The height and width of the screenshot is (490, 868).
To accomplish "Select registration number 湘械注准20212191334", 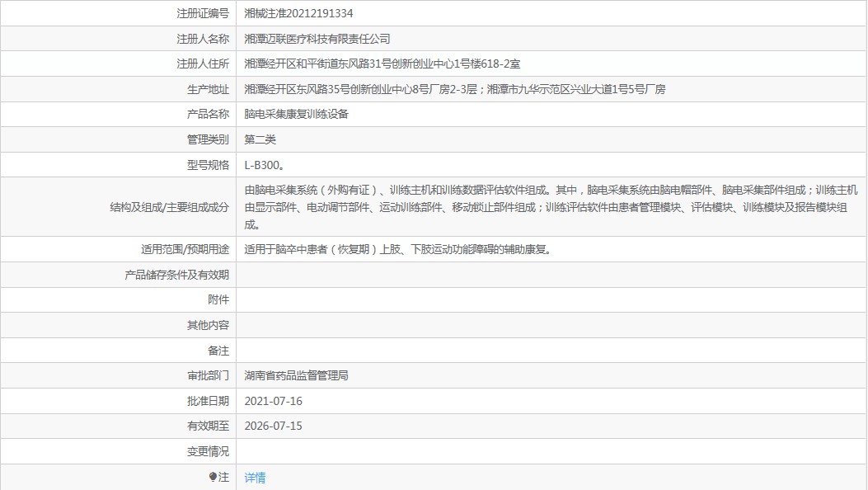I will [x=298, y=13].
